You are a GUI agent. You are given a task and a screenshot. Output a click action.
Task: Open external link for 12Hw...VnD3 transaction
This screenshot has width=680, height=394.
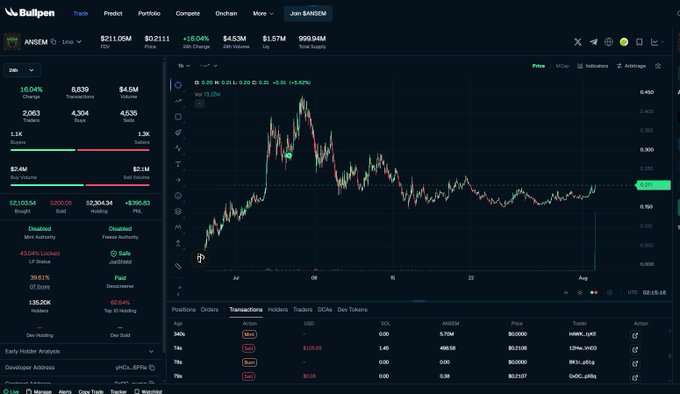[x=635, y=349]
